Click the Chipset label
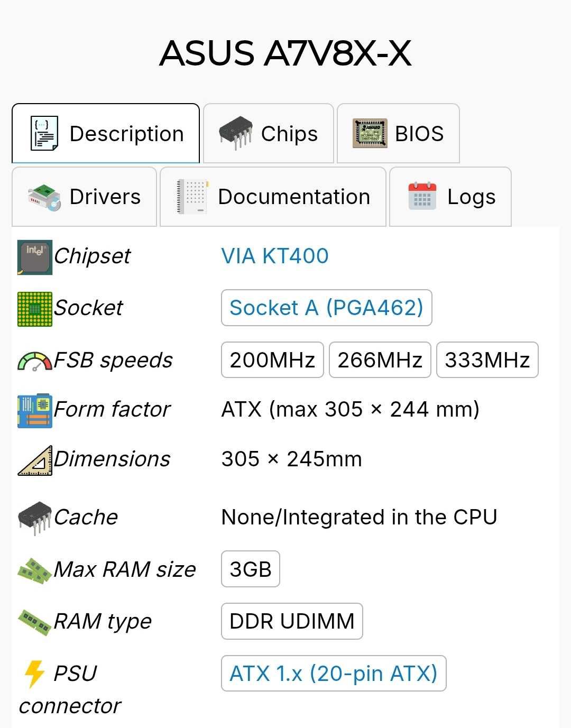Viewport: 571px width, 728px height. [x=92, y=256]
